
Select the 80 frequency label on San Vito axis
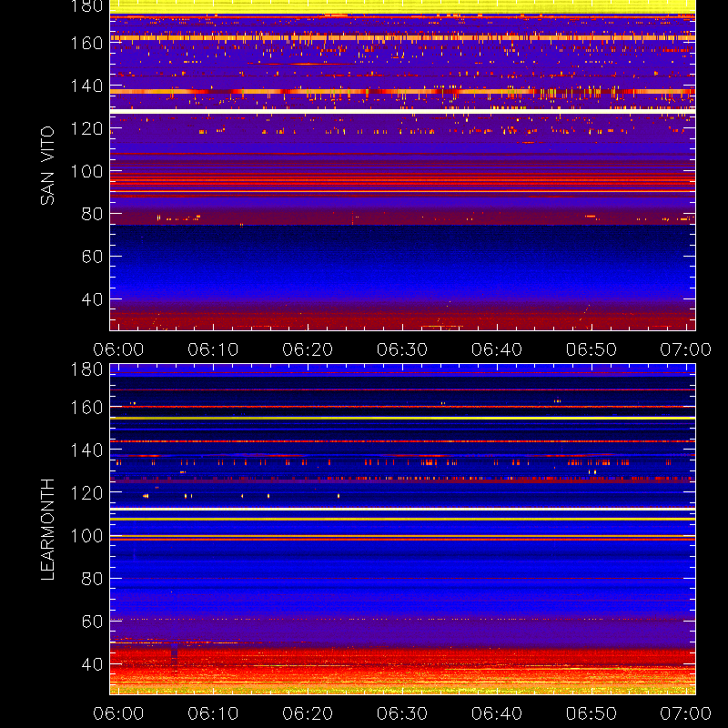[92, 214]
